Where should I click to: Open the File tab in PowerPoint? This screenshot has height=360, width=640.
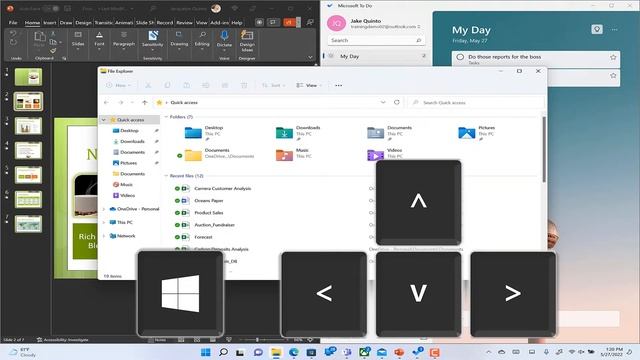tap(13, 23)
